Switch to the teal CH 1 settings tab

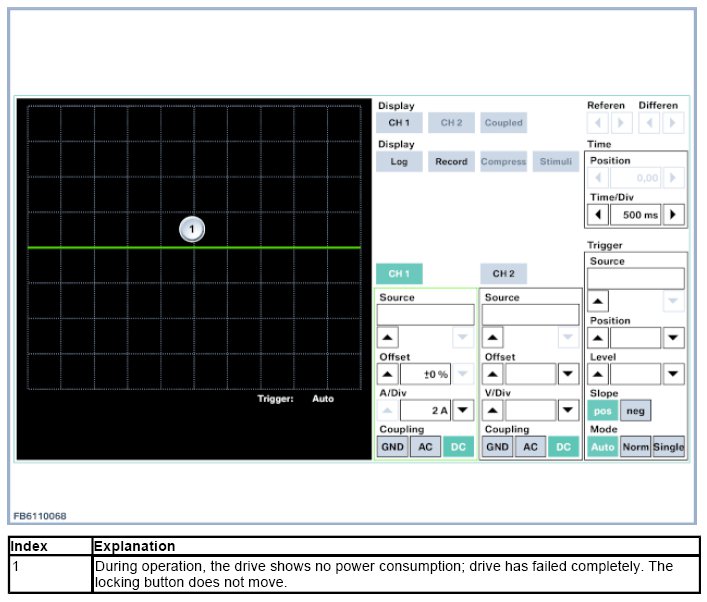click(399, 274)
